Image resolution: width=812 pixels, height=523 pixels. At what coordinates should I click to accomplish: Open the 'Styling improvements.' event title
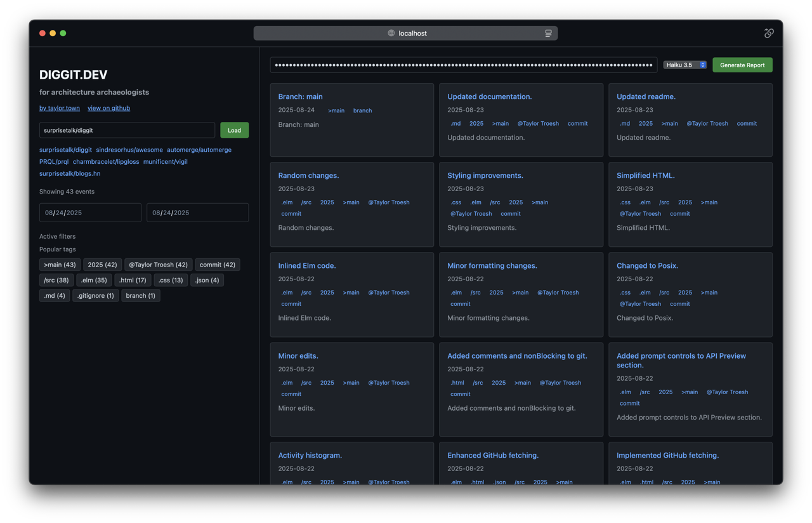485,175
